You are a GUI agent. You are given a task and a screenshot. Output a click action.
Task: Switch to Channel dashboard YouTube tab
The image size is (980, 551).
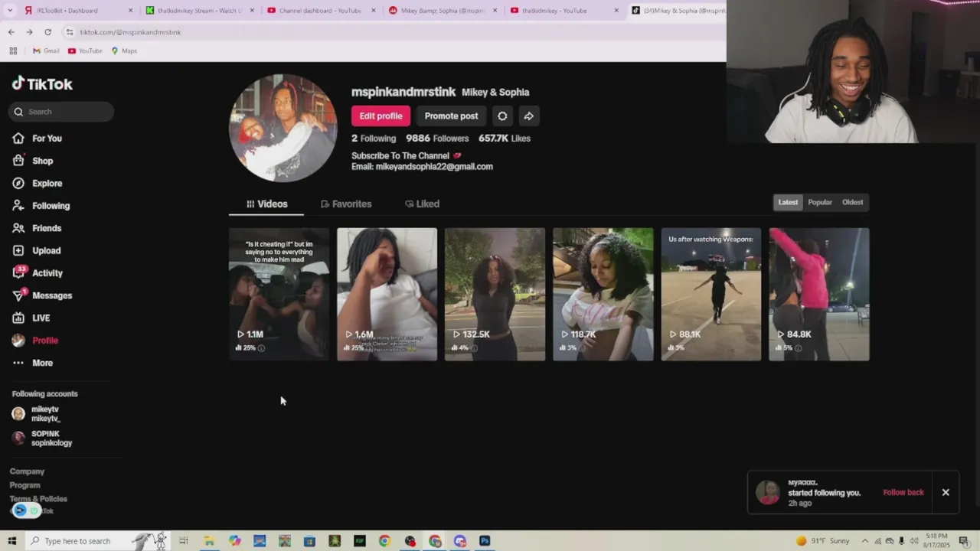[x=320, y=11]
